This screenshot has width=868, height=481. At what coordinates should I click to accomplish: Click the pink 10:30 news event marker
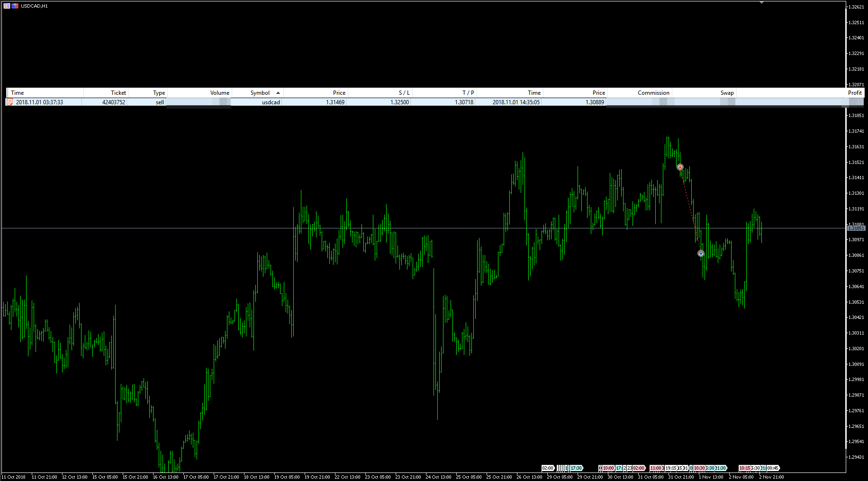699,468
